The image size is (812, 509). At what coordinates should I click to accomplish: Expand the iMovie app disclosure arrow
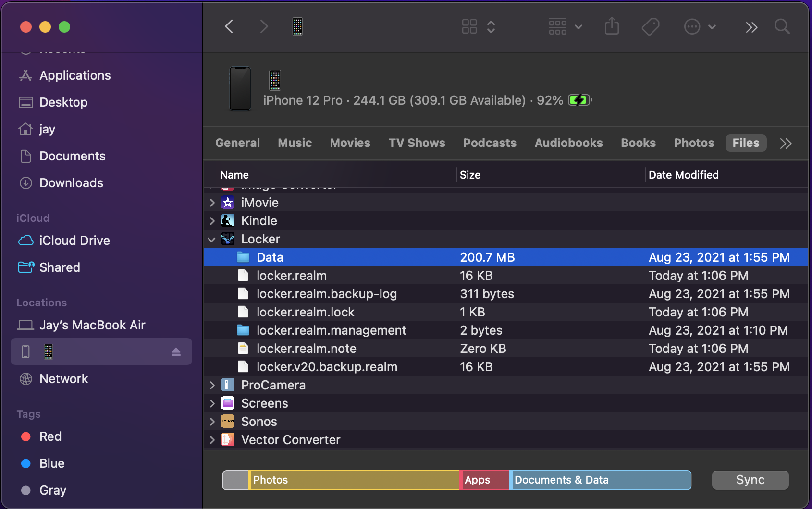point(212,203)
